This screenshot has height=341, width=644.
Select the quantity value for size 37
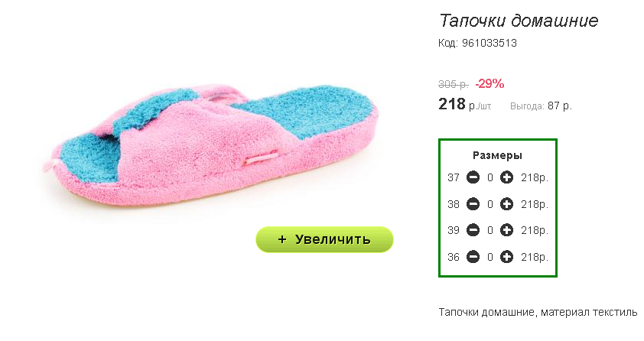point(490,177)
